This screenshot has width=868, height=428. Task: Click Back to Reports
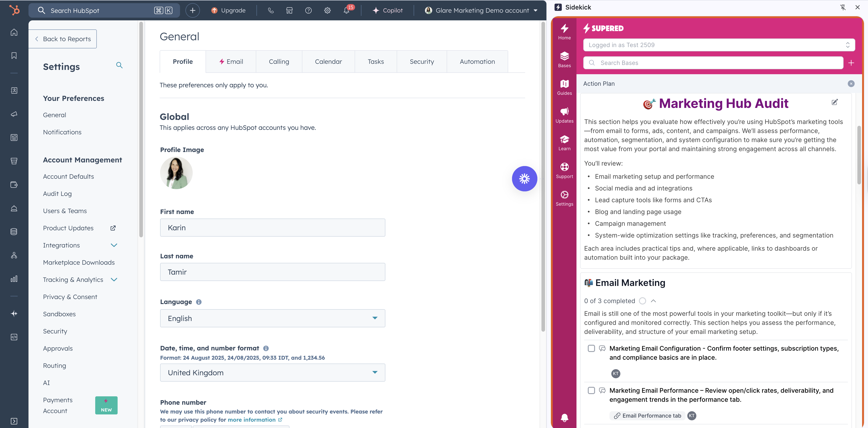click(63, 39)
